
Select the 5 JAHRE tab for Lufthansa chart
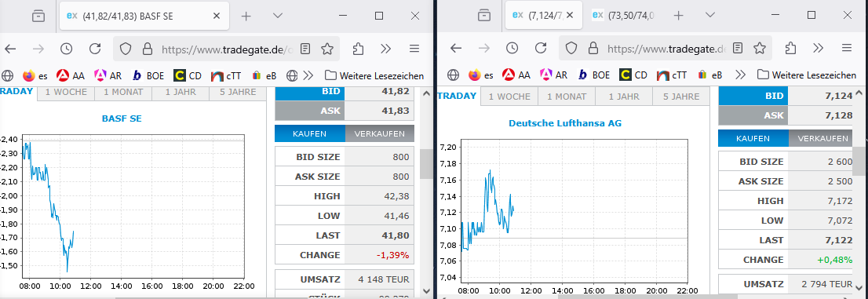681,97
